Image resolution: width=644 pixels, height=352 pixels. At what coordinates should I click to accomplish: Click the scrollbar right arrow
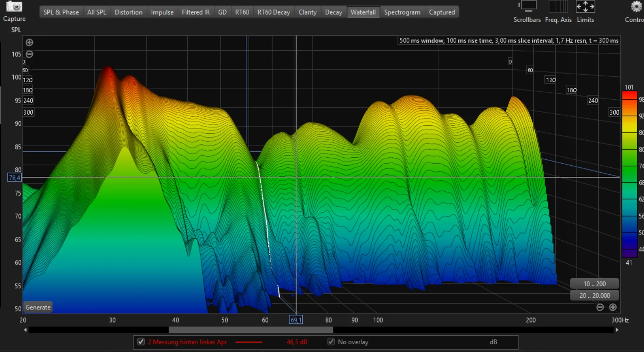coord(617,330)
